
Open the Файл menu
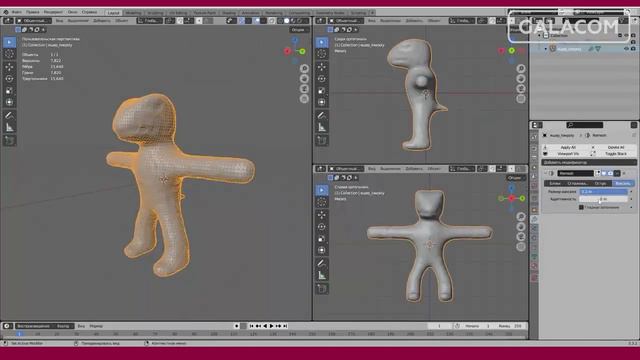17,12
